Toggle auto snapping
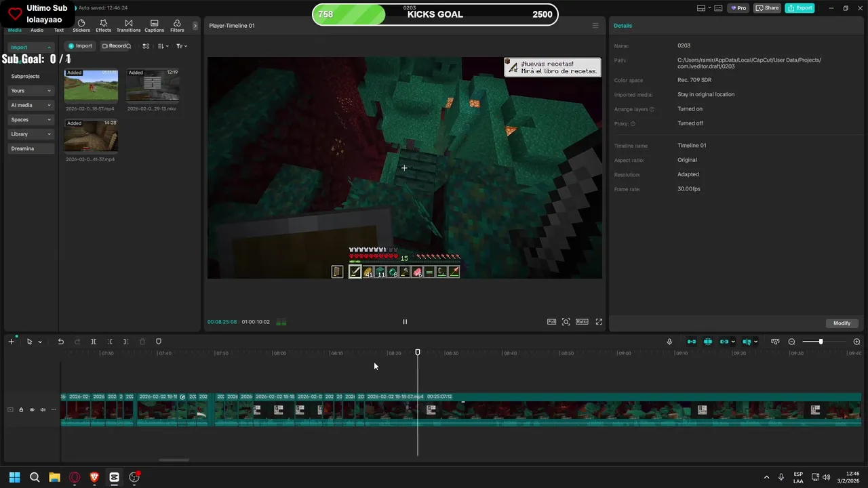Screen dimensions: 868x488 pos(708,342)
